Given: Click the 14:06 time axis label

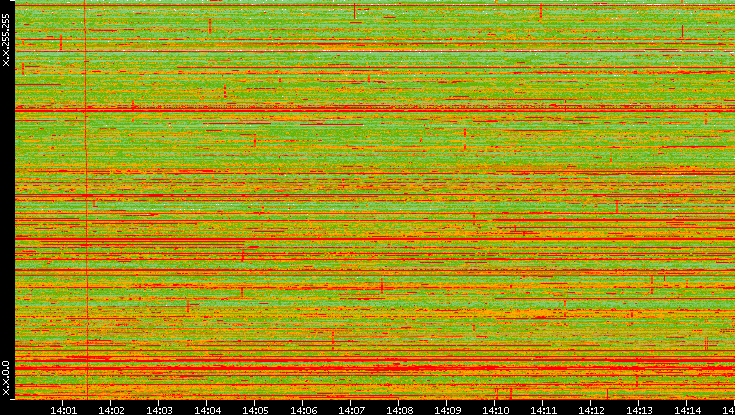Looking at the screenshot, I should pos(304,408).
